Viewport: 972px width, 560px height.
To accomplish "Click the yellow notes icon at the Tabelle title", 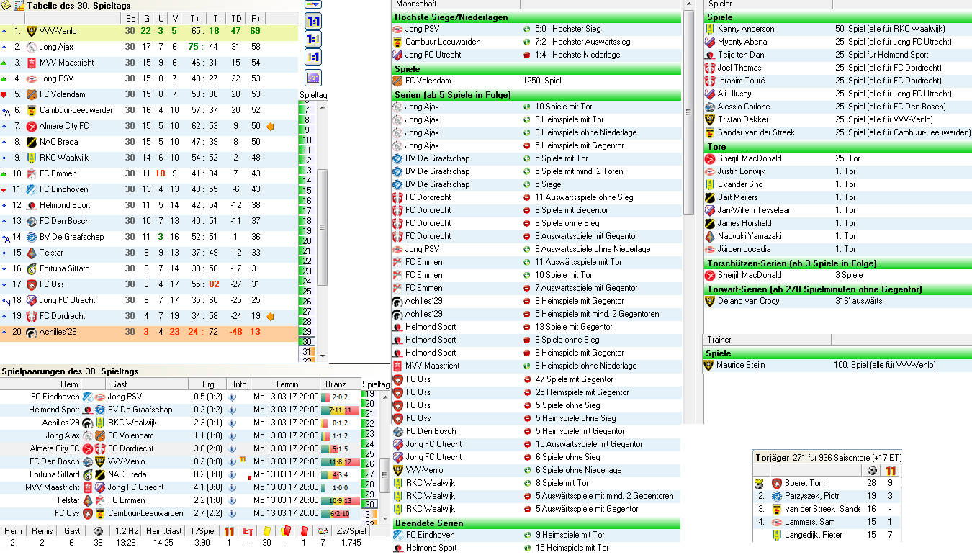I will pos(6,5).
